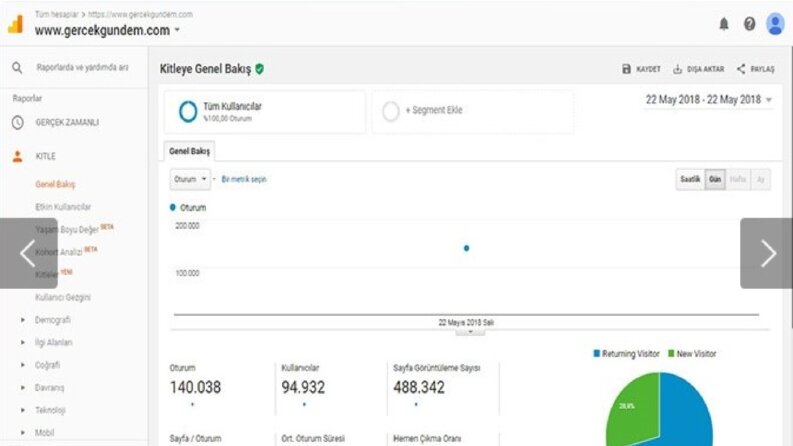Screen dimensions: 793x446
Task: Click the data point on the Oturum chart
Action: coord(466,248)
